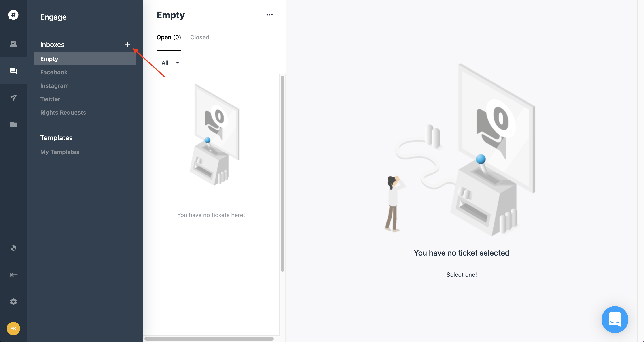Click the hashtag logo icon
Screen dimensions: 644x342
click(x=13, y=15)
